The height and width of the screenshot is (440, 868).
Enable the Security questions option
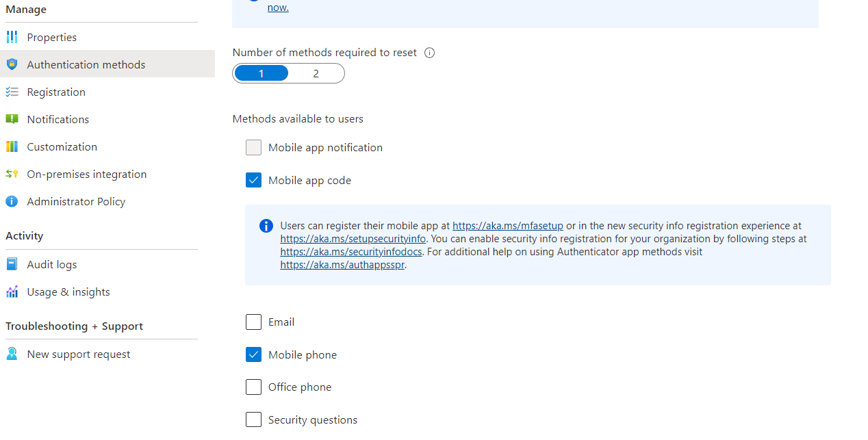pos(253,419)
